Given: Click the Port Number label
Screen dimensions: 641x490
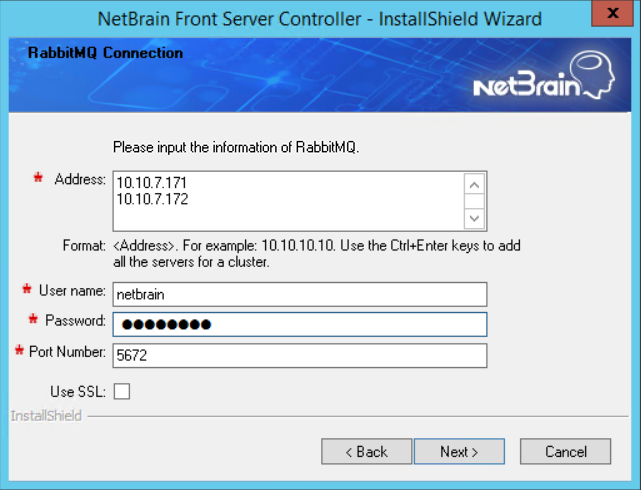Looking at the screenshot, I should pyautogui.click(x=67, y=352).
